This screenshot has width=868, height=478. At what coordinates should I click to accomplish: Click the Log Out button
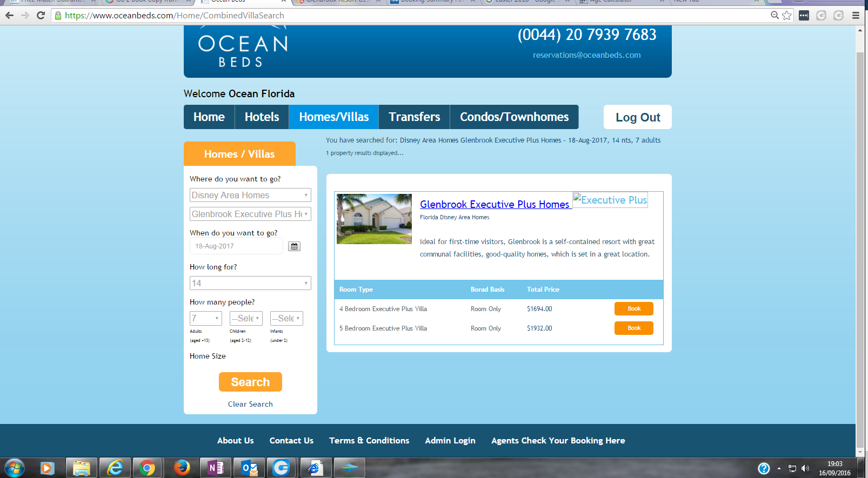(x=638, y=117)
